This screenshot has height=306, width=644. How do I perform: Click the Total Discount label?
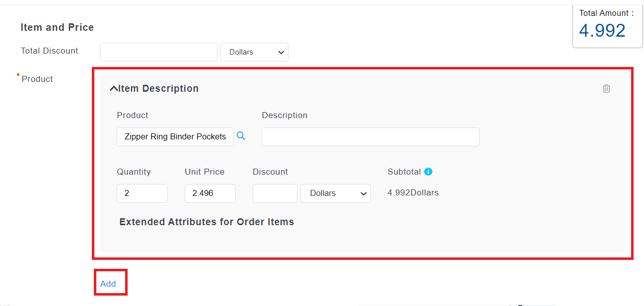50,51
